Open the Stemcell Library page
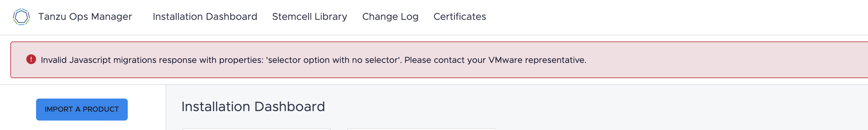 pos(309,16)
